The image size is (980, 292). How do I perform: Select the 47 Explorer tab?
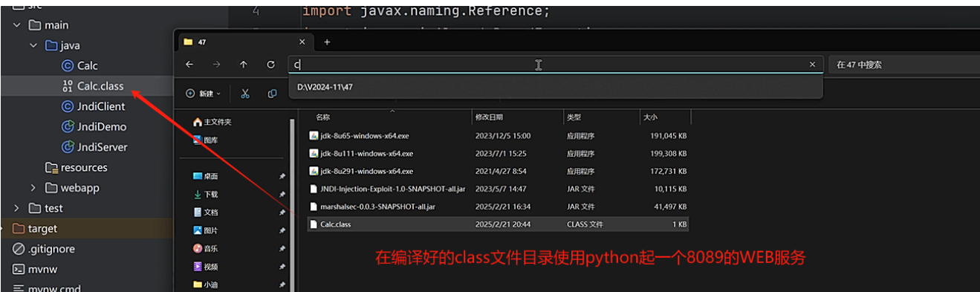[x=244, y=42]
